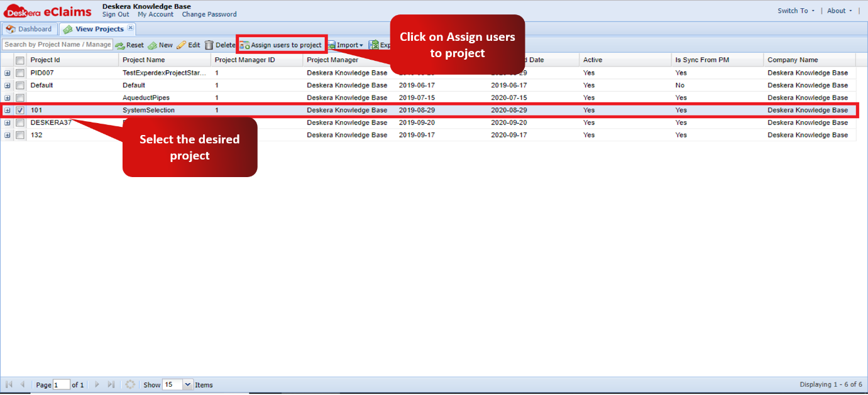868x395 pixels.
Task: Toggle the select-all header checkbox
Action: pos(20,60)
